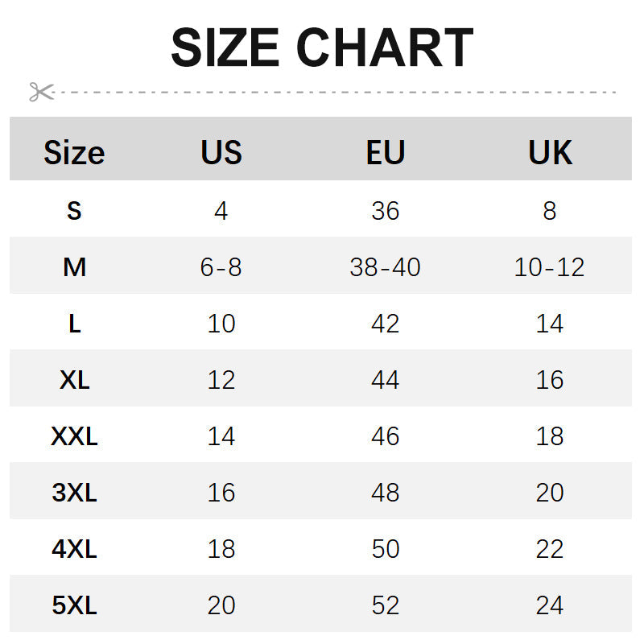Select the UK column header
Viewport: 644px width, 644px height.
click(550, 152)
